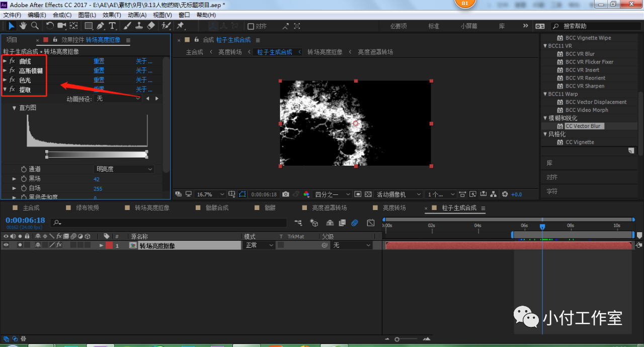Select the Pen tool
The height and width of the screenshot is (347, 644).
(101, 26)
